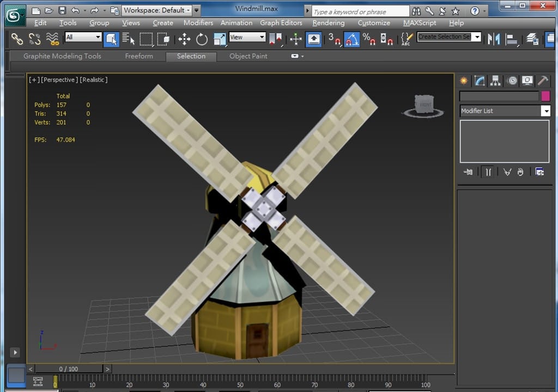This screenshot has height=392, width=558.
Task: Enable the 3D Snaps toggle
Action: click(333, 39)
